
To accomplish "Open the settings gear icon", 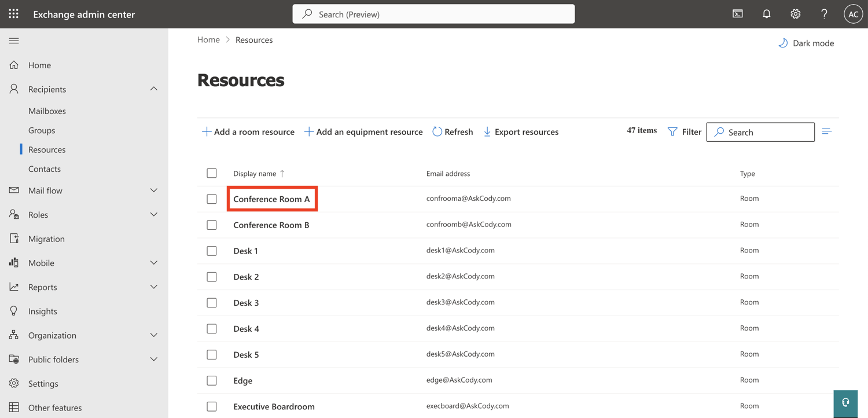I will click(x=795, y=13).
